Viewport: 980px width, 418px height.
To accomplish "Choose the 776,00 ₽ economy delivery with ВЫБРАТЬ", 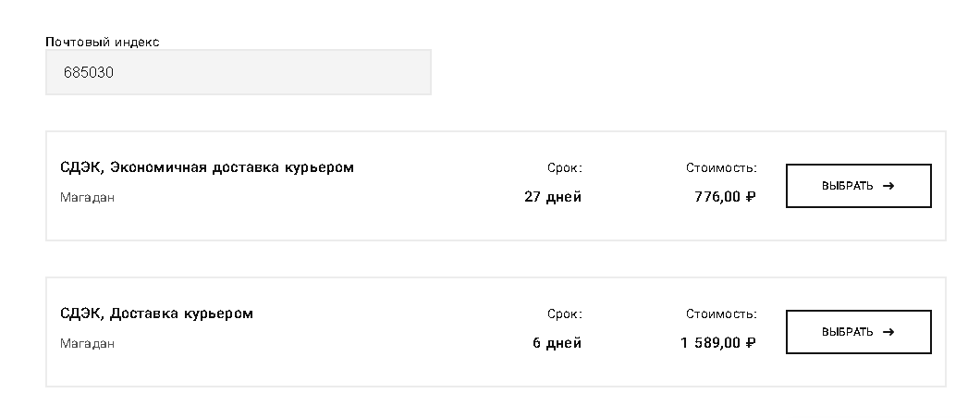I will click(858, 186).
